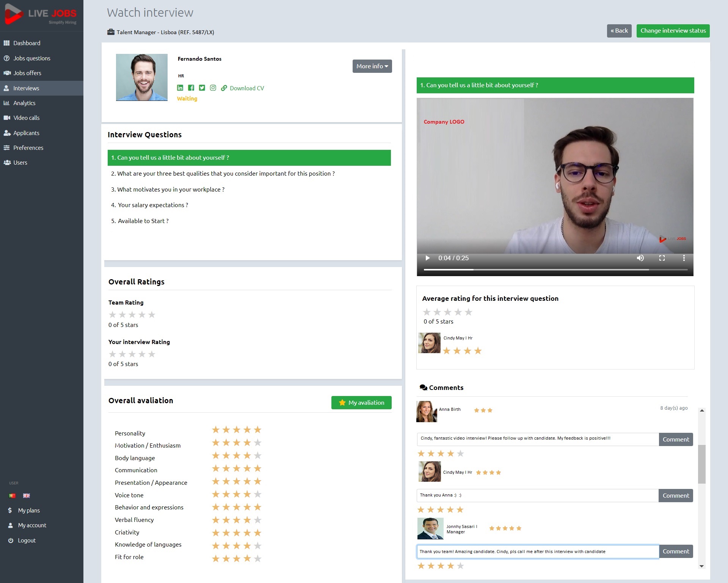Mute the interview video audio
This screenshot has width=728, height=583.
(641, 258)
